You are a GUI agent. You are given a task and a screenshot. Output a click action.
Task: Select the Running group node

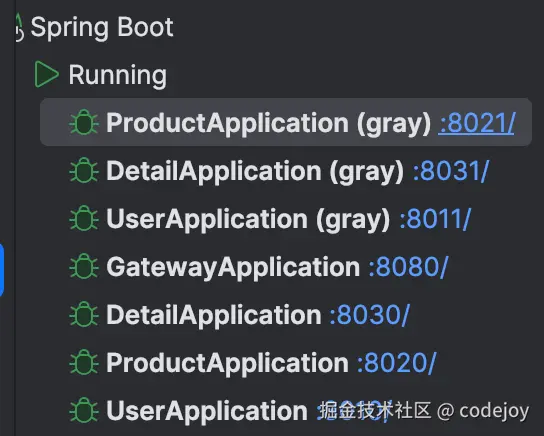click(x=118, y=75)
